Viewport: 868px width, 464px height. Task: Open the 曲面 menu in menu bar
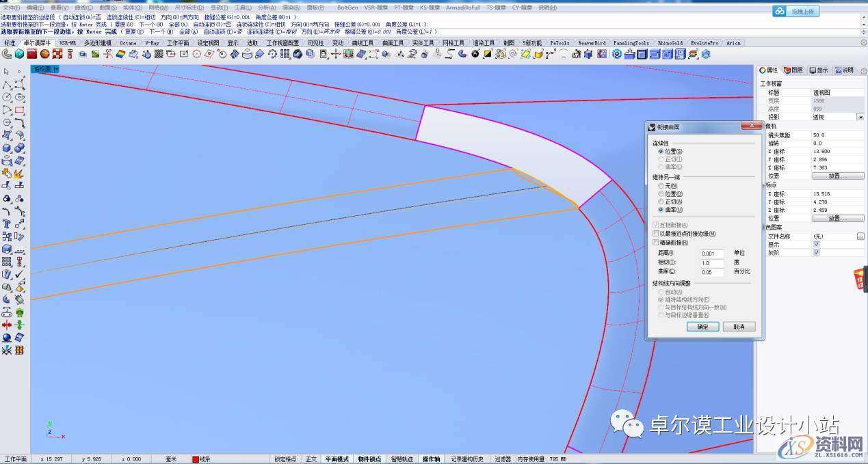[106, 8]
